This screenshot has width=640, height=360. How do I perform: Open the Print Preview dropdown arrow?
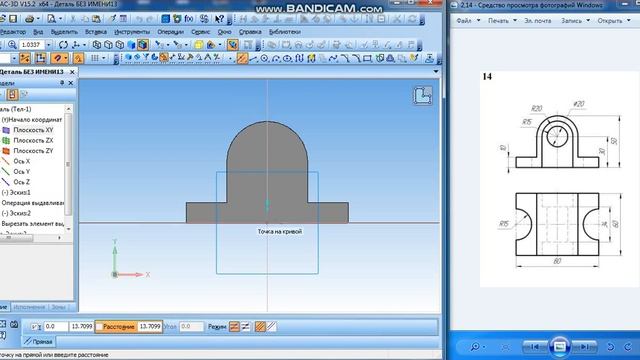(x=60, y=19)
